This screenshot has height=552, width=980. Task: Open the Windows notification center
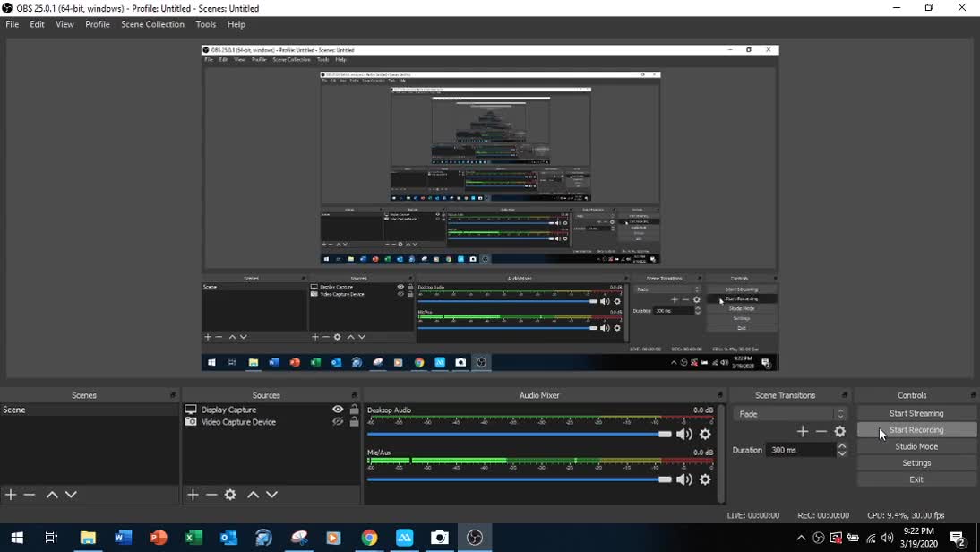[x=958, y=538]
